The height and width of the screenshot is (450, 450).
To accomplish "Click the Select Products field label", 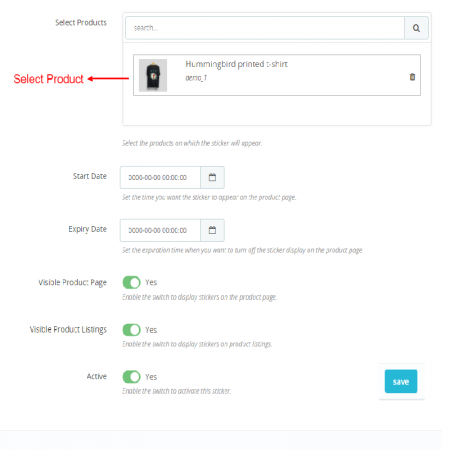I will coord(81,23).
